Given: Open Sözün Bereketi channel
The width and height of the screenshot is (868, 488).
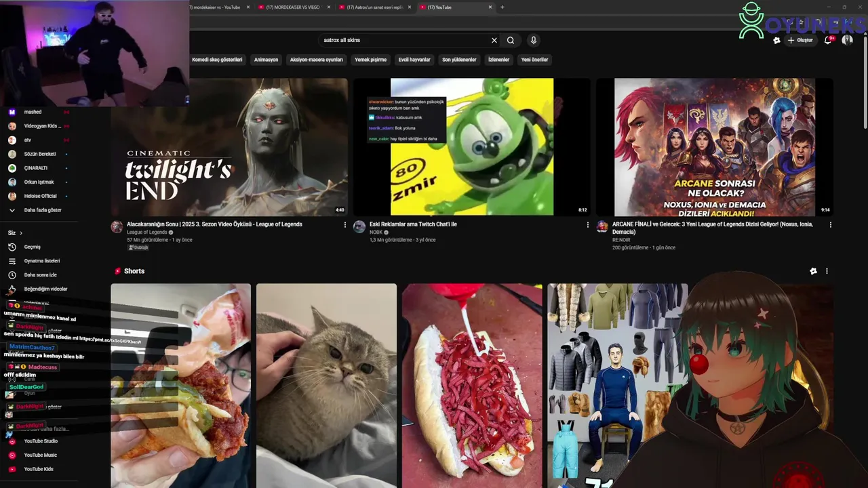Looking at the screenshot, I should point(41,154).
